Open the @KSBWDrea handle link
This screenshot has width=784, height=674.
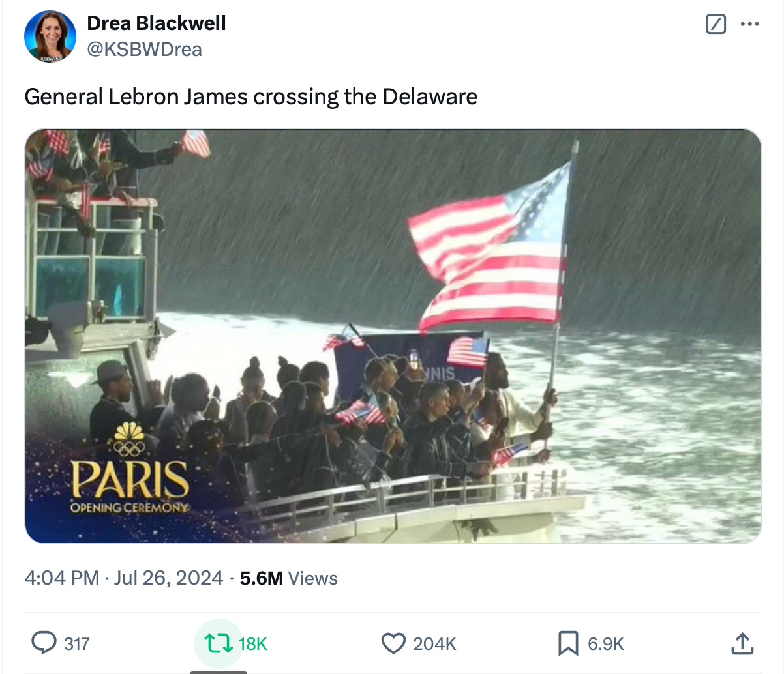coord(144,50)
